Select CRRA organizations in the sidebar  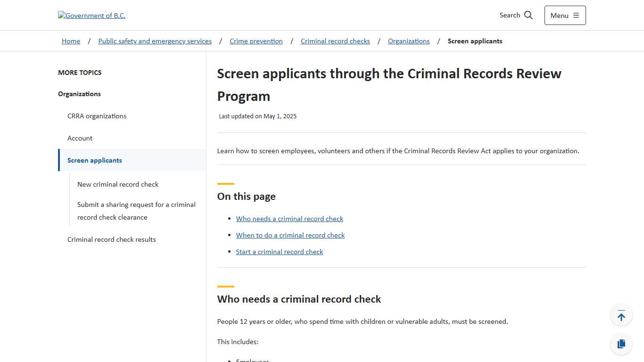[x=97, y=116]
